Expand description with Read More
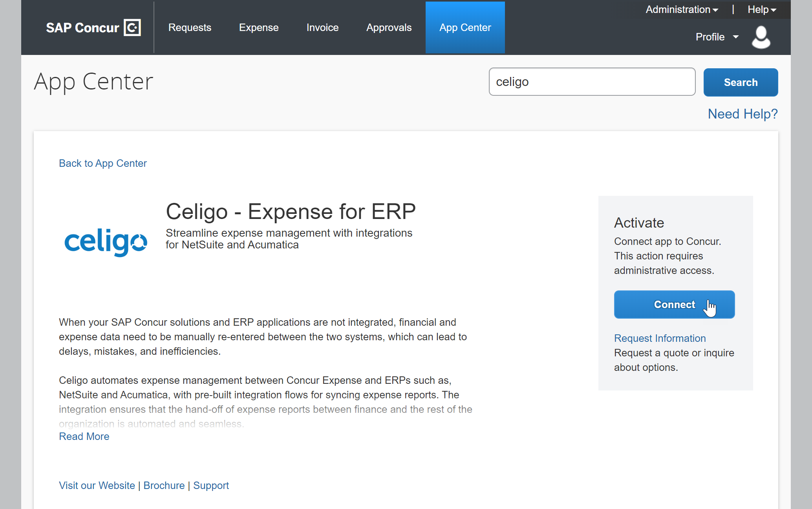Image resolution: width=812 pixels, height=509 pixels. coord(84,436)
